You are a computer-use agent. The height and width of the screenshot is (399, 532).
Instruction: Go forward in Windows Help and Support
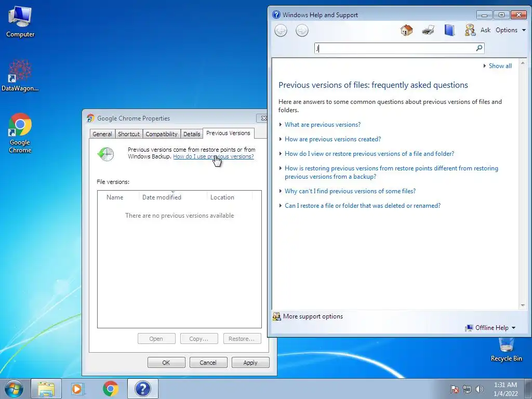302,31
